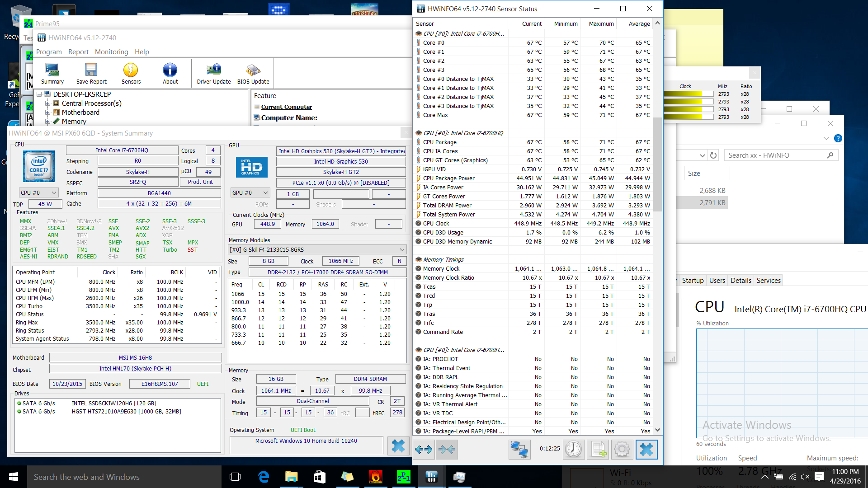Click the Search the web and Windows box
The width and height of the screenshot is (868, 488).
click(124, 477)
